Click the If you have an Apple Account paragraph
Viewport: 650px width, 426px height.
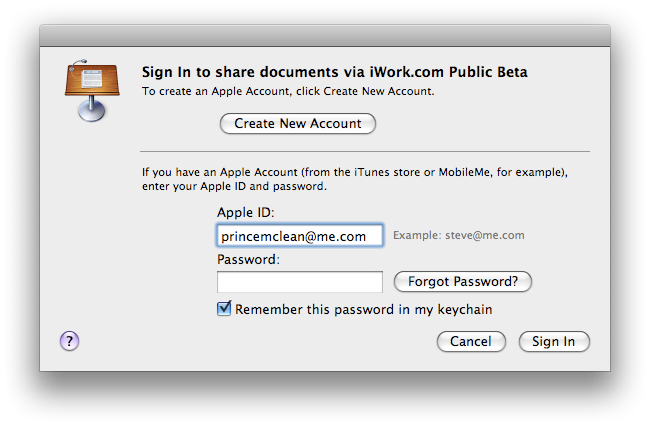355,179
